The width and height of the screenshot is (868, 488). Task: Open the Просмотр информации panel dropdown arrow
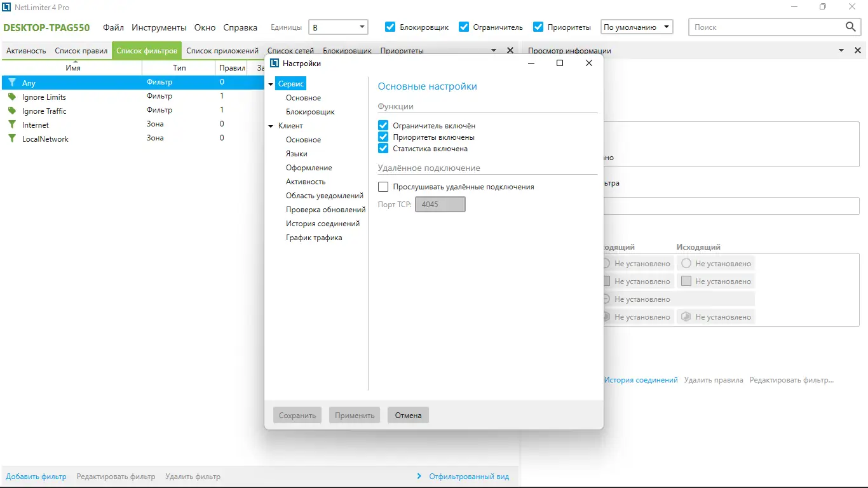tap(841, 50)
